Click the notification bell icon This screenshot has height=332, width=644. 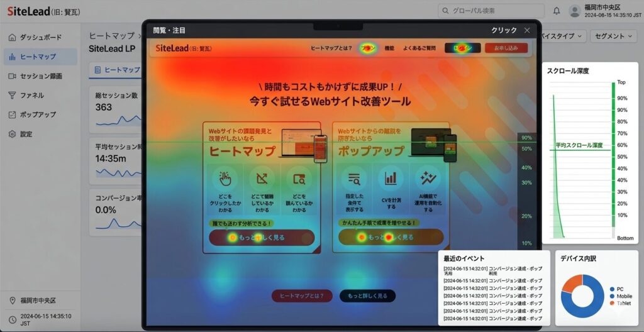[x=557, y=11]
